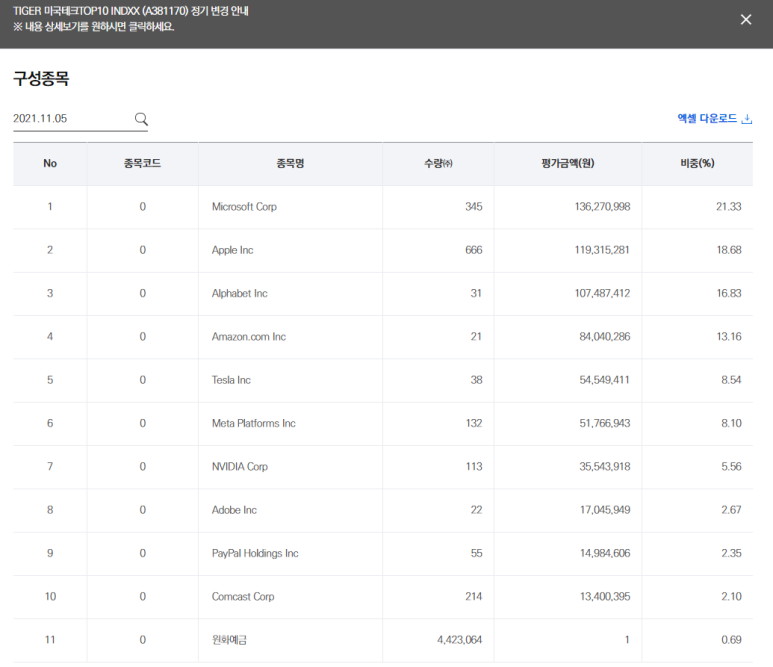Click valuation amount 119,315,281
This screenshot has width=773, height=667.
point(602,250)
